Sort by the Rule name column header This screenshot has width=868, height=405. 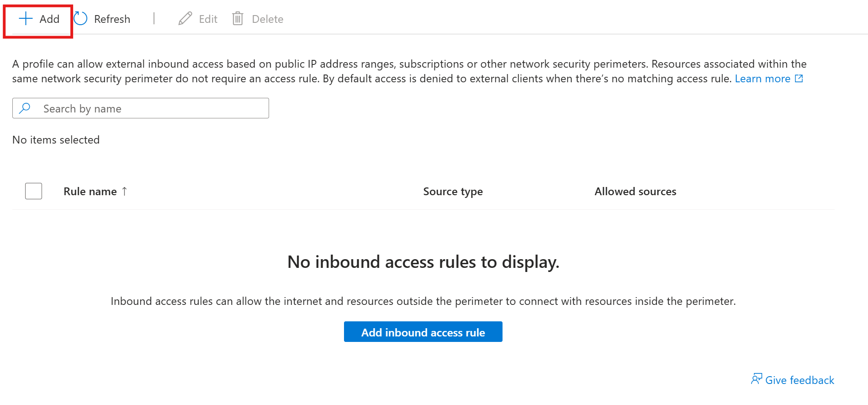(x=90, y=192)
